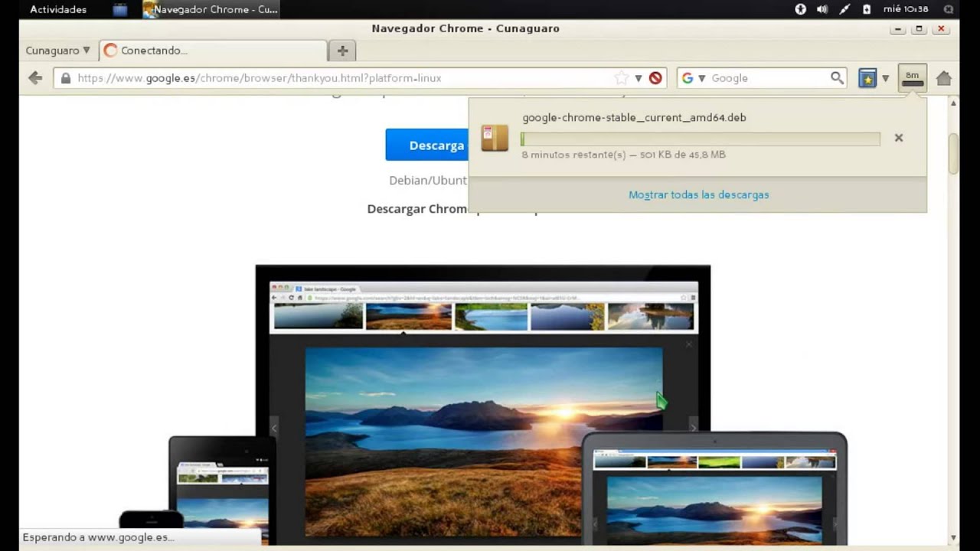Stop loading the page
Screen dimensions: 980x551
click(x=655, y=78)
